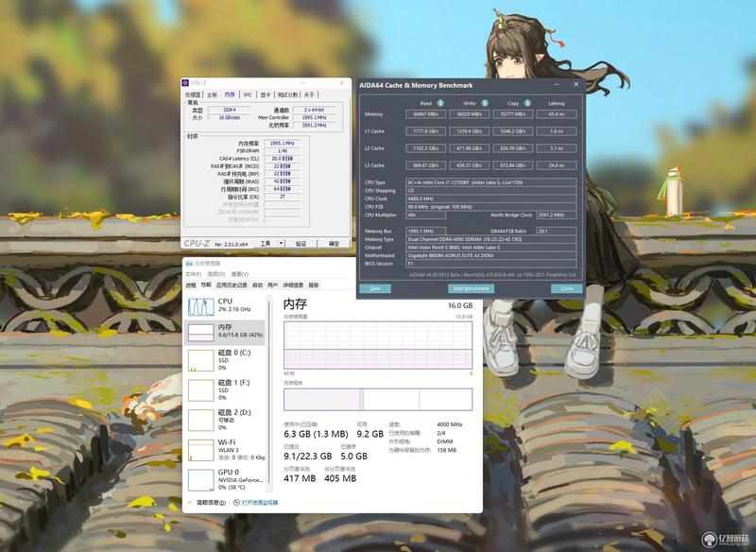The height and width of the screenshot is (552, 756).
Task: Click the 确定 button in CPU-Z
Action: (x=334, y=244)
